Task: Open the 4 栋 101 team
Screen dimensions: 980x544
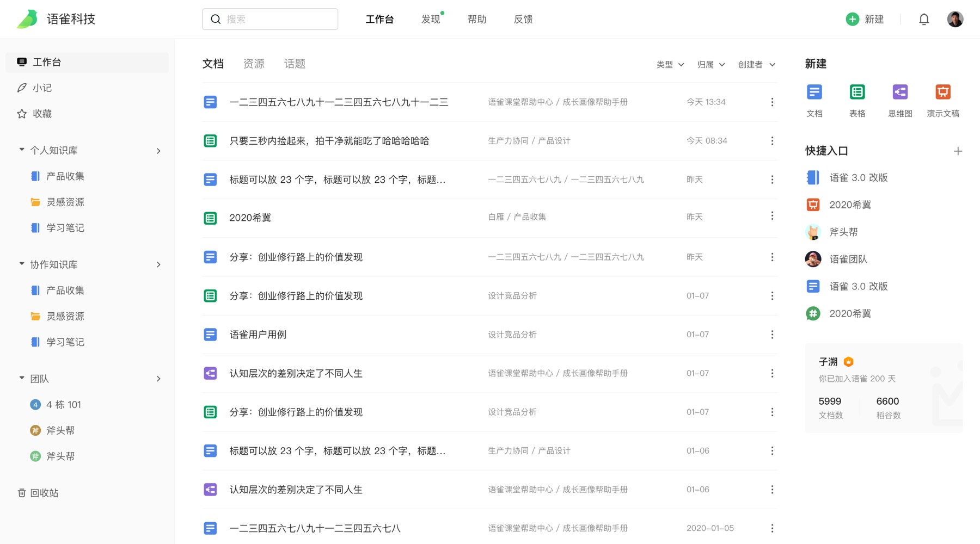Action: [56, 405]
